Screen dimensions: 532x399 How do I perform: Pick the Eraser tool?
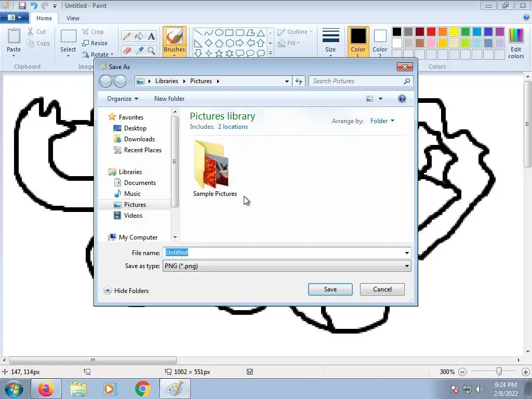(x=127, y=50)
